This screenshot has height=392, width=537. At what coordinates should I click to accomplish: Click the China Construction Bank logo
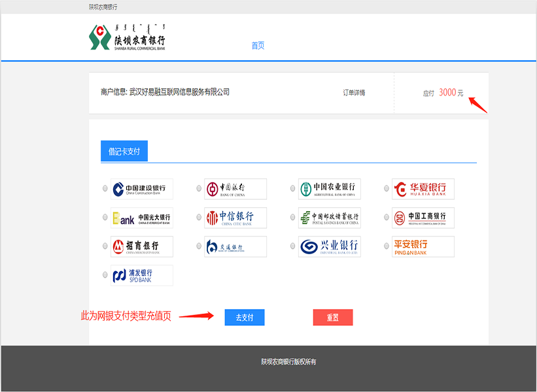[x=142, y=189]
